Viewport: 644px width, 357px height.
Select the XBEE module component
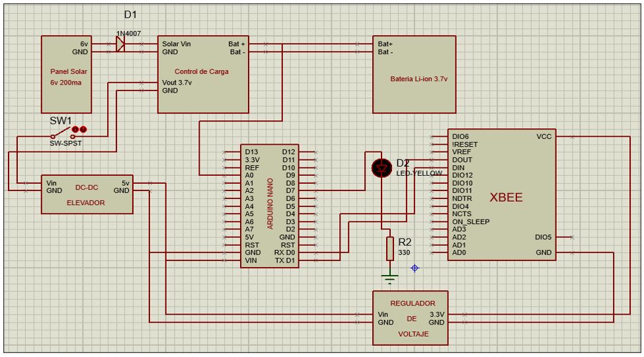pos(502,194)
